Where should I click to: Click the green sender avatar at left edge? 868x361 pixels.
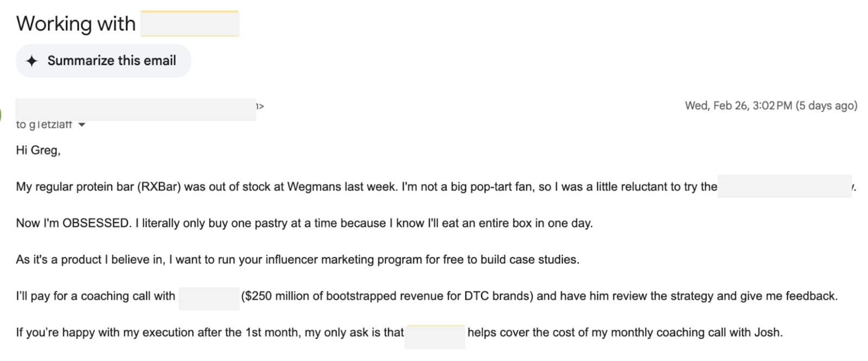(1, 114)
